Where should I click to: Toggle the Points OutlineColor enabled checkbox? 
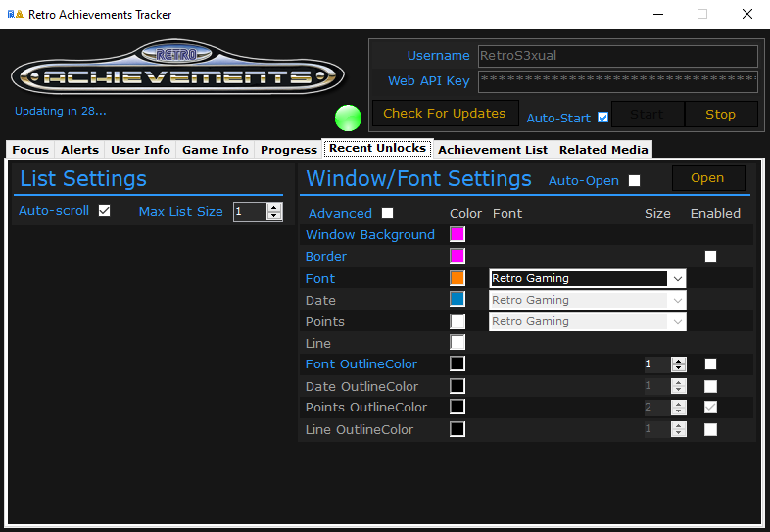click(x=710, y=408)
